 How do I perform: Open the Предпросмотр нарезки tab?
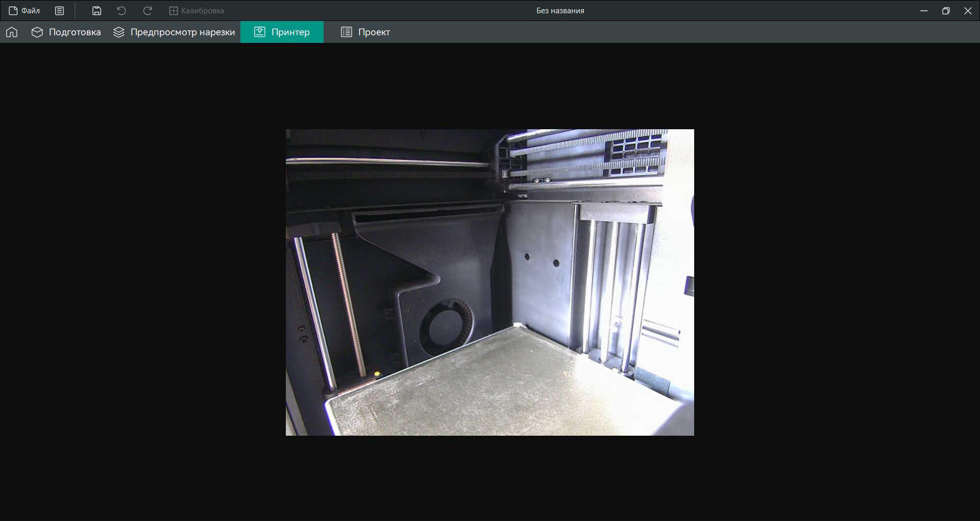pyautogui.click(x=174, y=32)
